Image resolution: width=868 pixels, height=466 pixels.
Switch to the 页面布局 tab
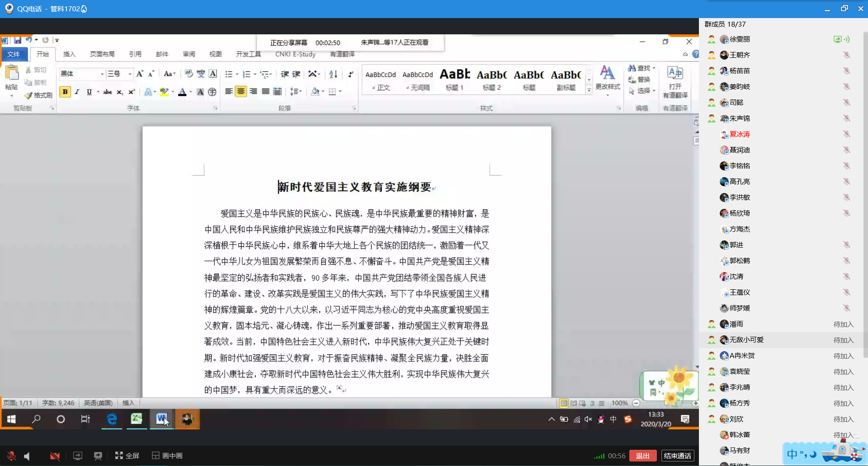coord(102,54)
